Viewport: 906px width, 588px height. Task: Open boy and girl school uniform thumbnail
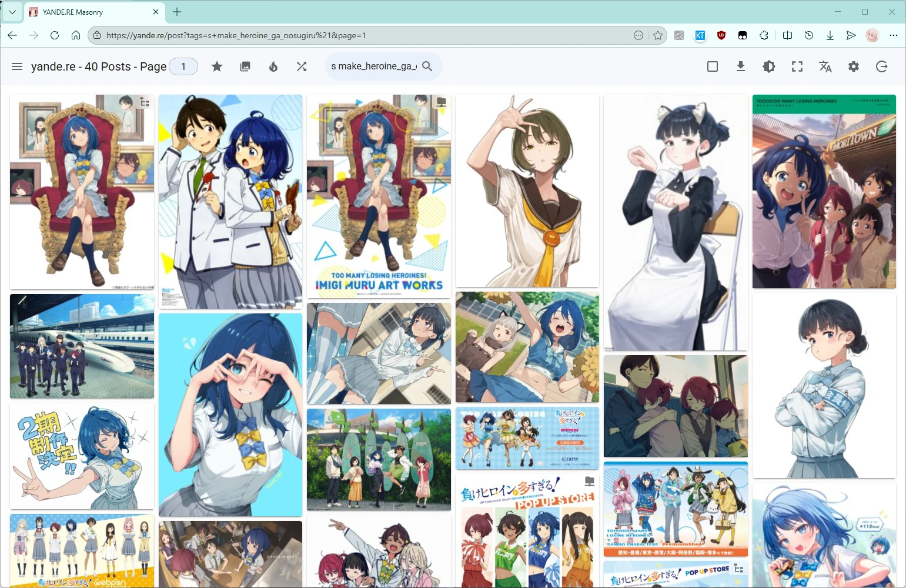coord(230,202)
